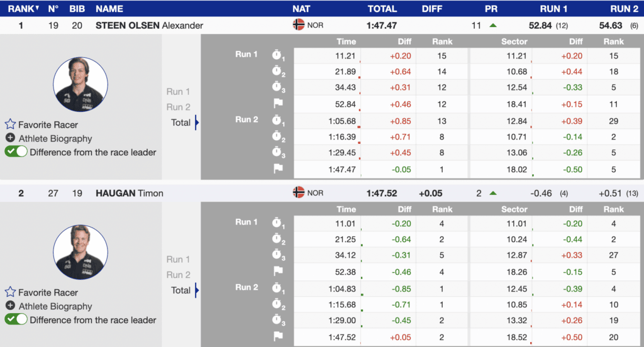Click the plus icon for Haugan's Athlete Biography
The image size is (644, 347).
pyautogui.click(x=10, y=306)
